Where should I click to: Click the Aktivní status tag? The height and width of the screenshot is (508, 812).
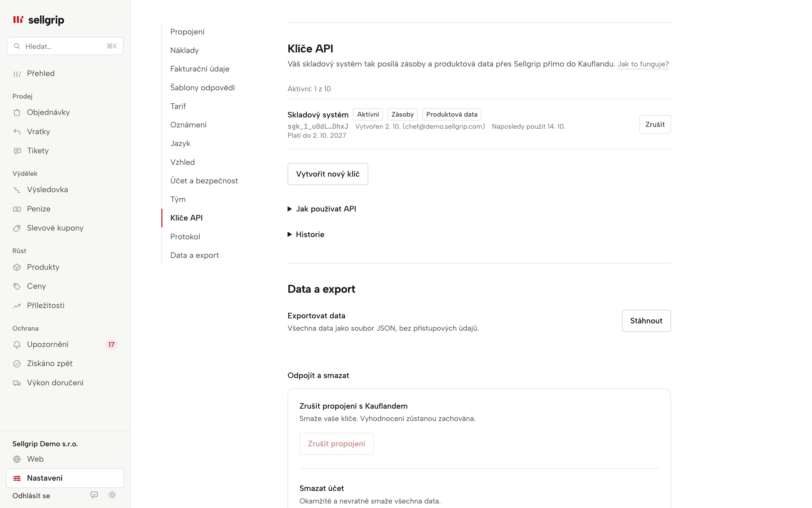tap(368, 115)
